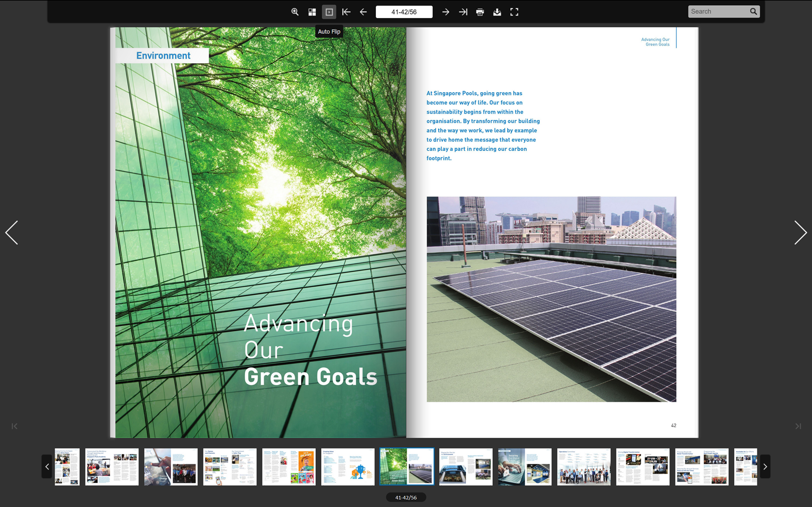Click the zoom in magnifier icon
Image resolution: width=812 pixels, height=507 pixels.
point(295,12)
